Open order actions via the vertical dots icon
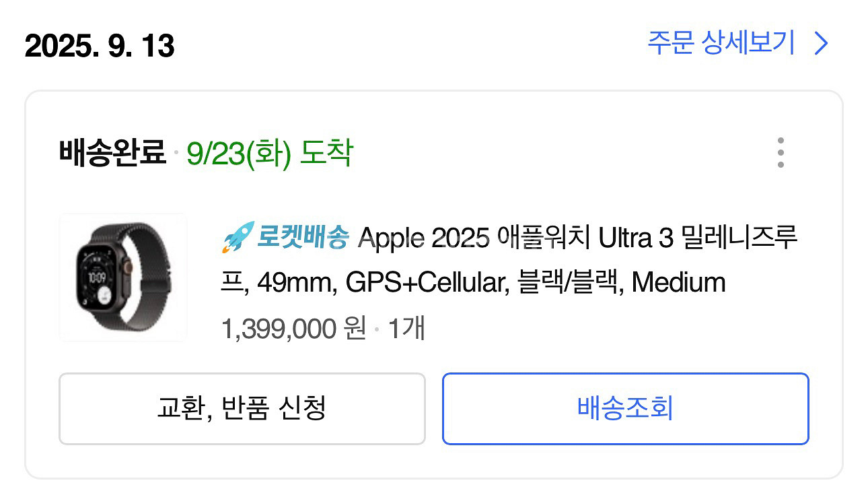The width and height of the screenshot is (868, 491). 780,152
